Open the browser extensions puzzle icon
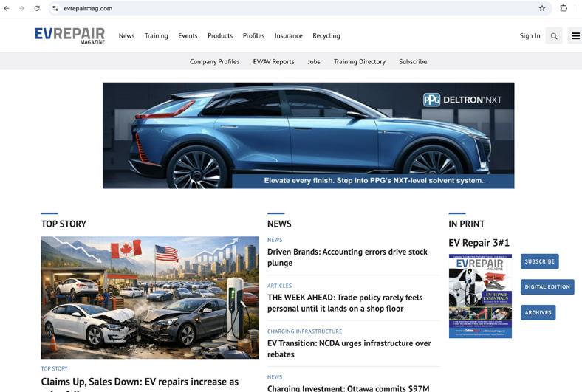Image resolution: width=582 pixels, height=392 pixels. (x=564, y=8)
